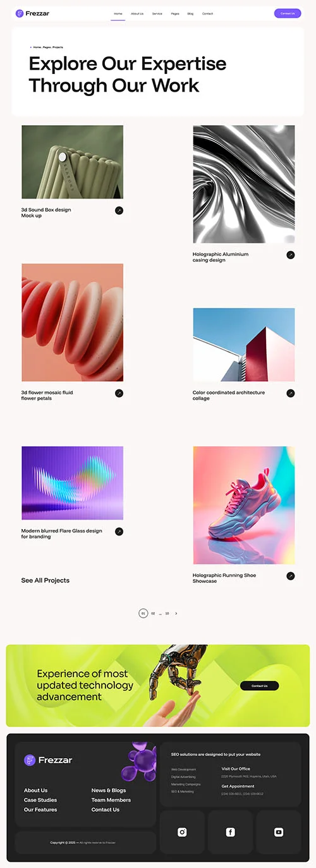Open the Pages menu item
Image resolution: width=316 pixels, height=868 pixels.
[175, 13]
